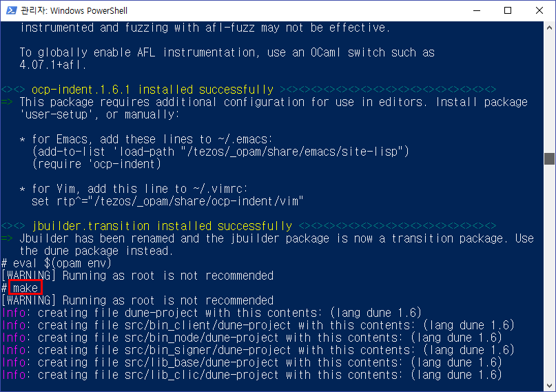Screen dimensions: 556x392
Task: Click the 'make' command text
Action: [x=25, y=288]
